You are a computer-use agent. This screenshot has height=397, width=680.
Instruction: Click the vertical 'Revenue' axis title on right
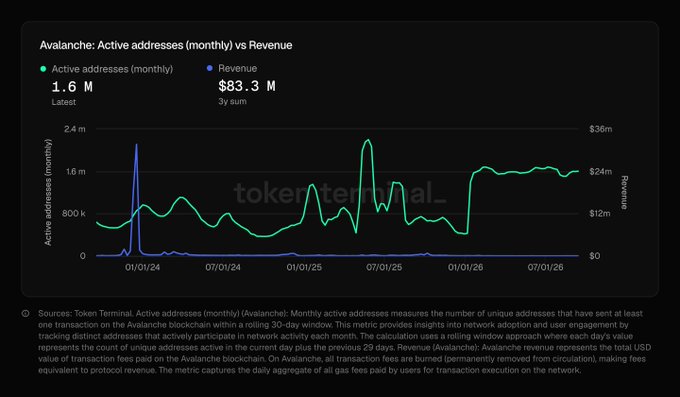(624, 192)
